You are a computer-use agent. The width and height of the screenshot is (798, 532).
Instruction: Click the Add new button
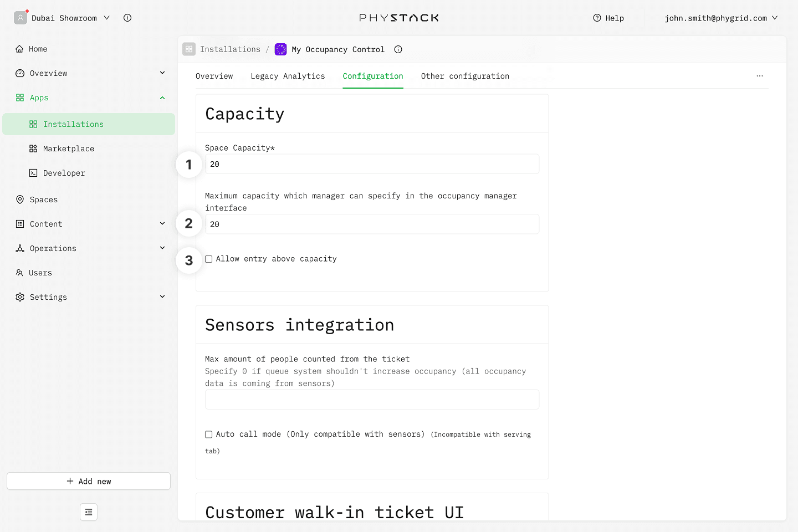pyautogui.click(x=89, y=481)
